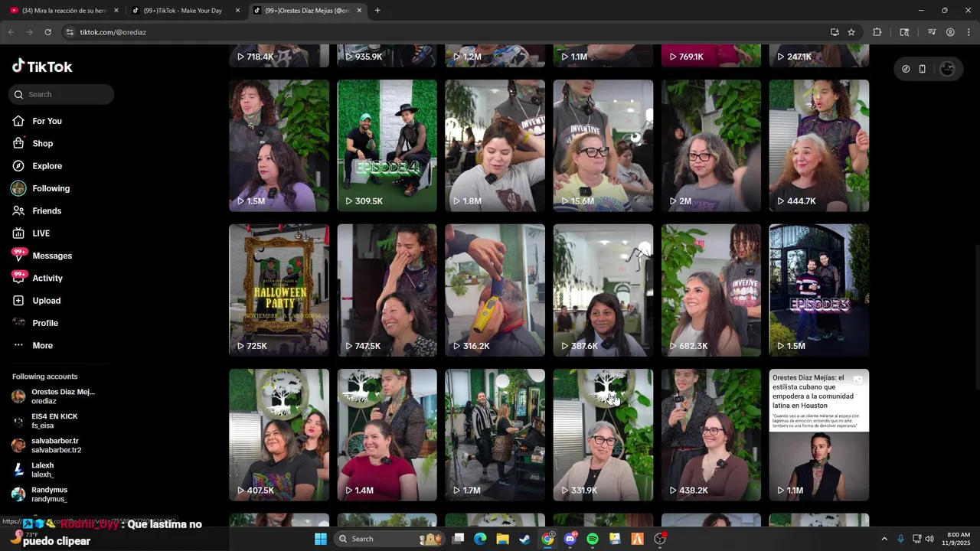Open the TikTok logo home link
The width and height of the screenshot is (980, 551).
pos(42,67)
